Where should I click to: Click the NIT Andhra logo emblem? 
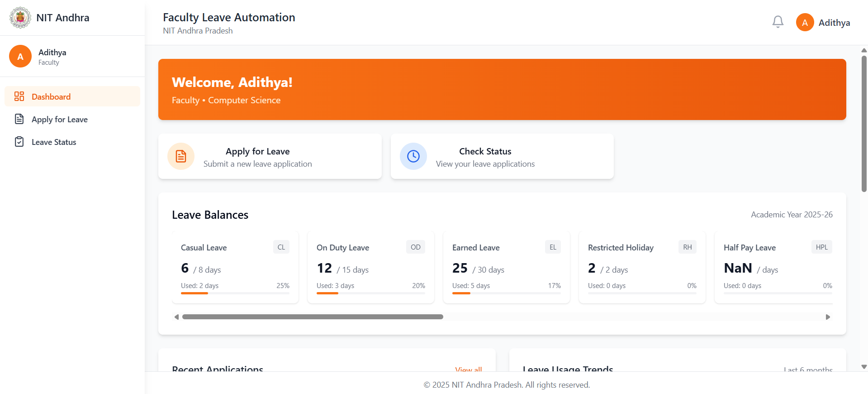pos(20,18)
